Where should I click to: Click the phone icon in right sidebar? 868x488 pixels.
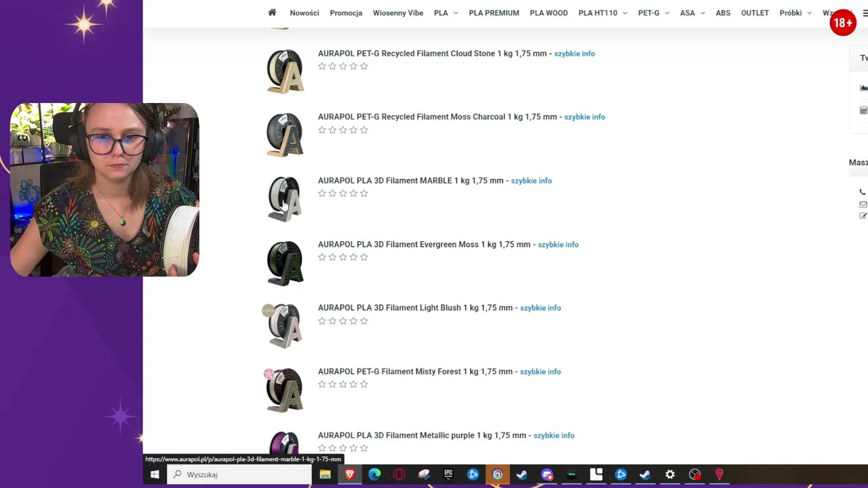863,192
